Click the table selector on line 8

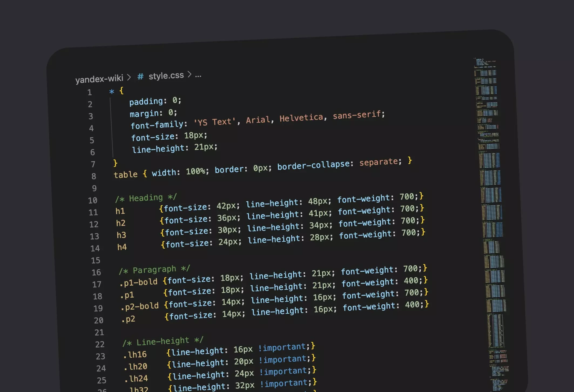tap(126, 175)
